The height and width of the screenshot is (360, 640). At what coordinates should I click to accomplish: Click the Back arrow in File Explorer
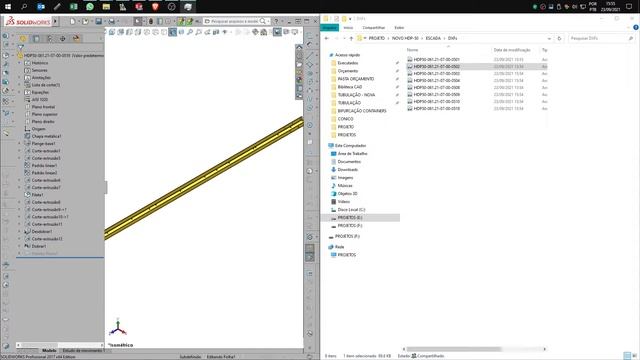327,38
